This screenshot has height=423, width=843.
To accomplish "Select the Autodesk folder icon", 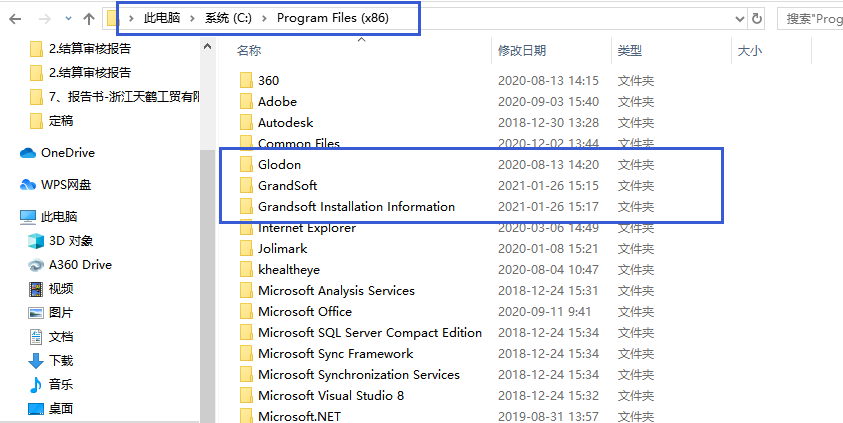I will click(x=246, y=123).
